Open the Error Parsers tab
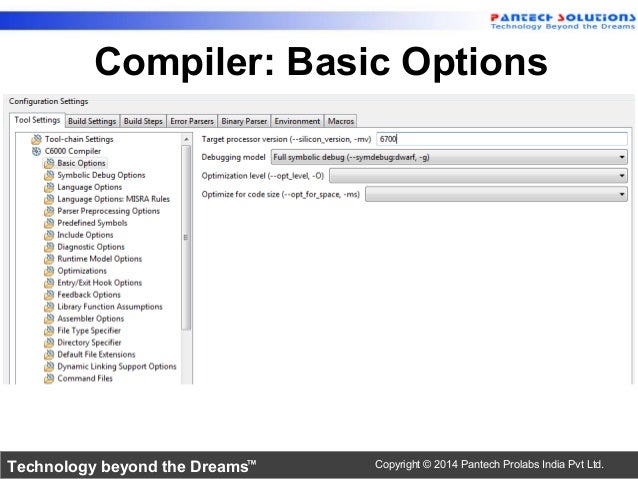This screenshot has height=479, width=638. (x=192, y=121)
